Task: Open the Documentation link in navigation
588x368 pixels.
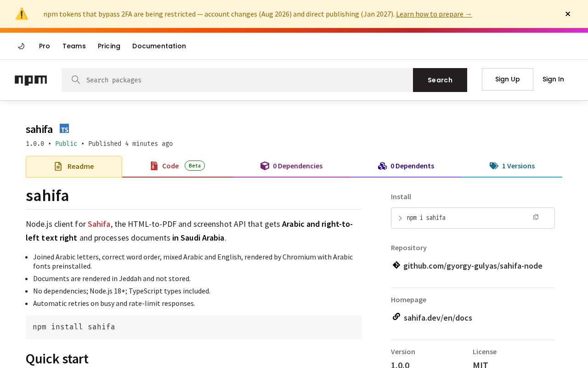Action: tap(159, 46)
